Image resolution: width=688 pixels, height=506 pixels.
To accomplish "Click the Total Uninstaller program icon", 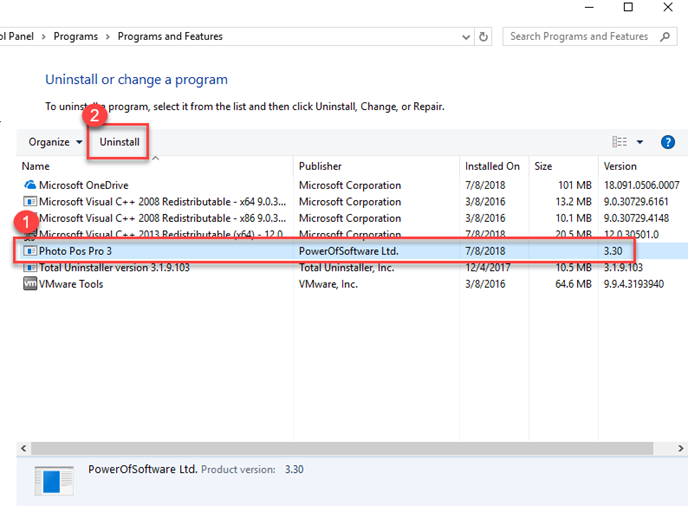I will [29, 268].
